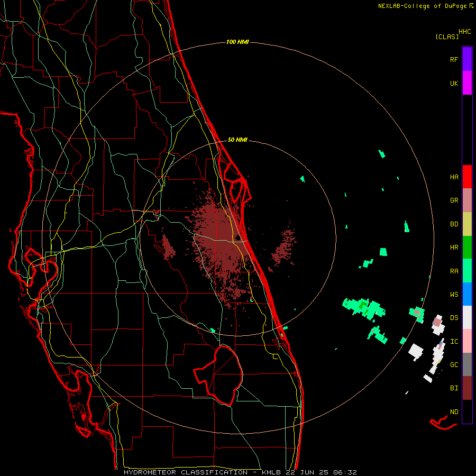Click the 'HHC' product code text
476x476 pixels.
tap(464, 32)
